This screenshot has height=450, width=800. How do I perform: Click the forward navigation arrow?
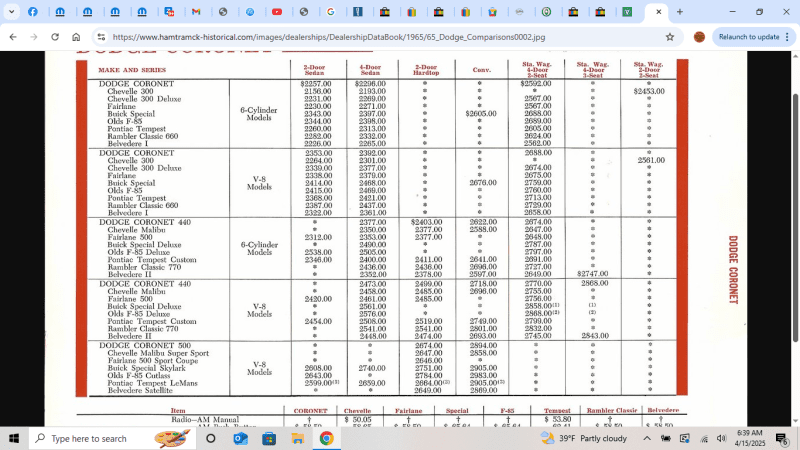[x=34, y=37]
